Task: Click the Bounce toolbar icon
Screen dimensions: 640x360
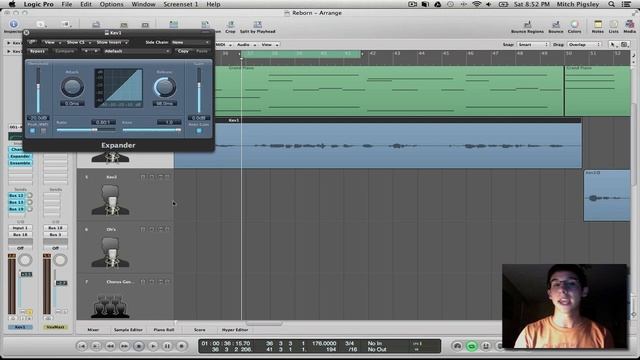Action: (x=556, y=24)
